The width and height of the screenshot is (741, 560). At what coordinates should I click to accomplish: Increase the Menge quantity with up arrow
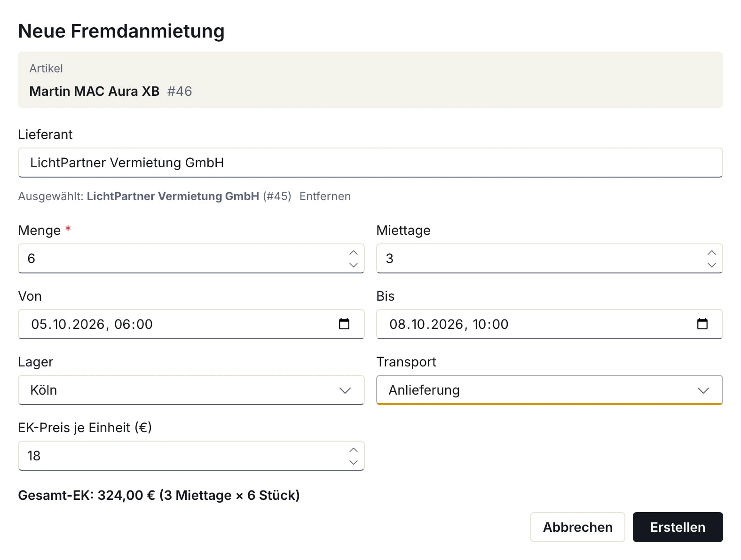coord(354,253)
